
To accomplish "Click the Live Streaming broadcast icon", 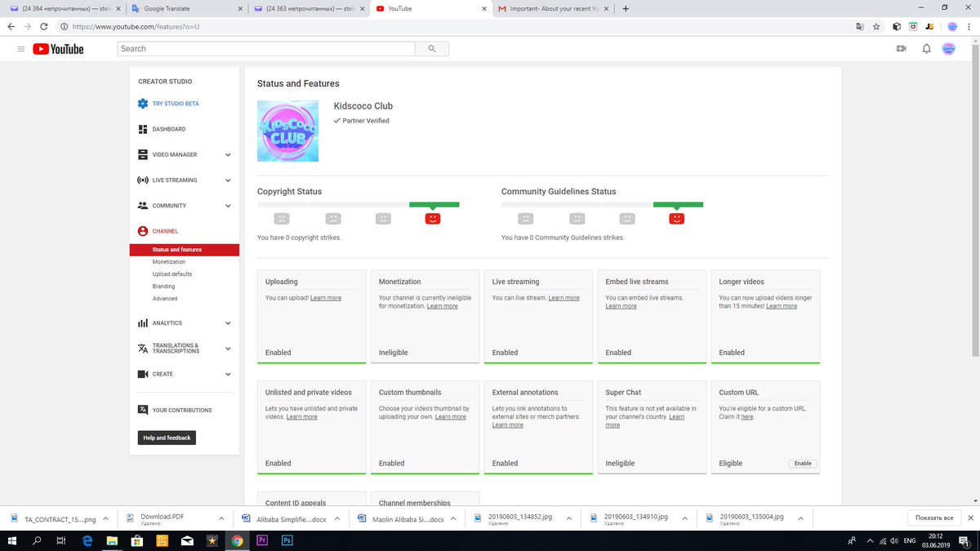I will click(143, 180).
